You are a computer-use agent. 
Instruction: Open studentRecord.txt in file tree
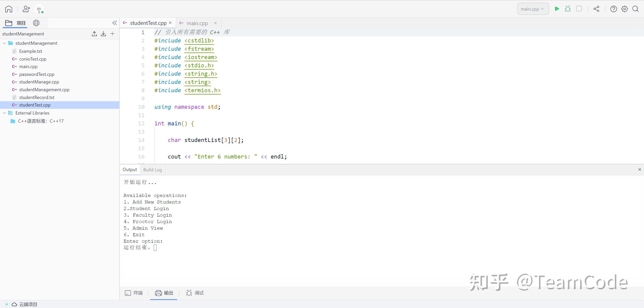37,97
